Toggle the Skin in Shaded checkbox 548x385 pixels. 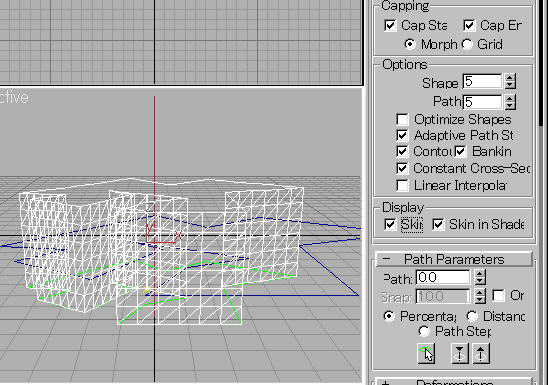(438, 224)
